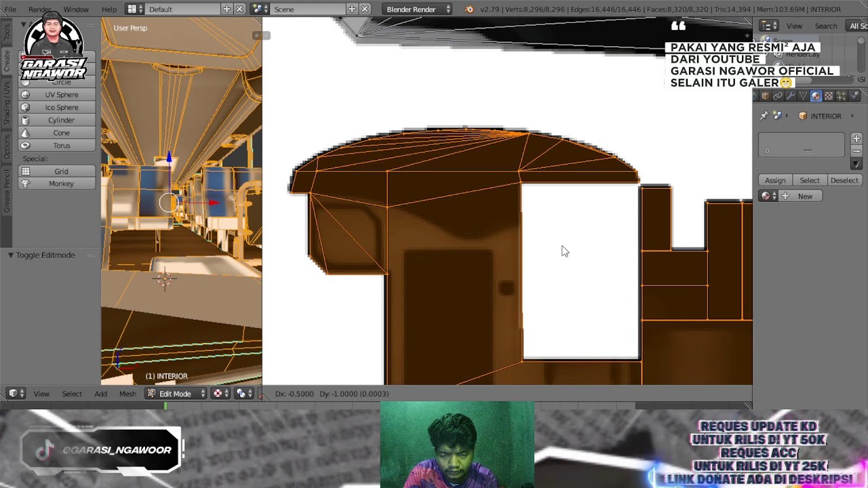Click the empty material slot list
This screenshot has height=488, width=868.
802,144
